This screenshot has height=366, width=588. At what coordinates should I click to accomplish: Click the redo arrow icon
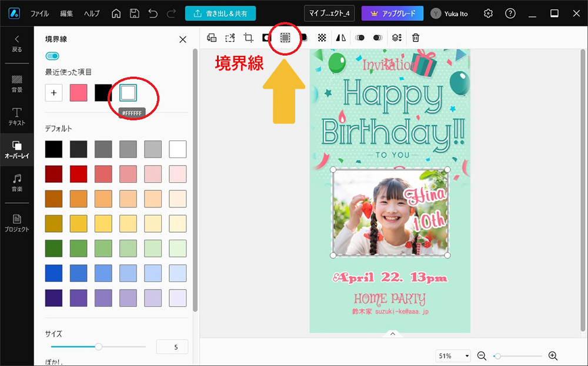coord(171,14)
